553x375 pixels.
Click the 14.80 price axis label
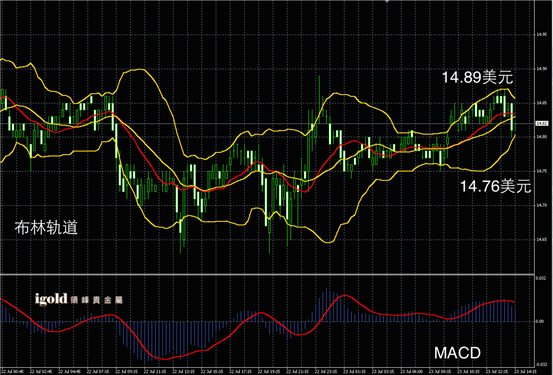click(x=541, y=137)
